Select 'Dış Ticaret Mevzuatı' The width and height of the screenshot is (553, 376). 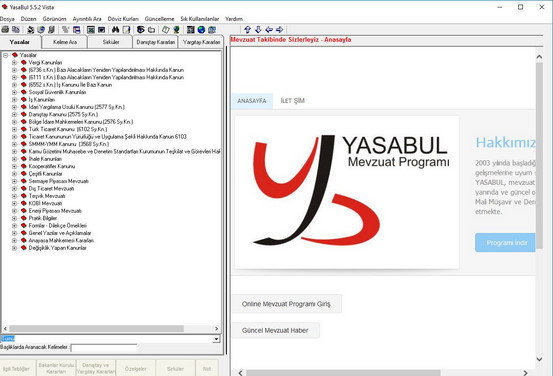[x=51, y=188]
